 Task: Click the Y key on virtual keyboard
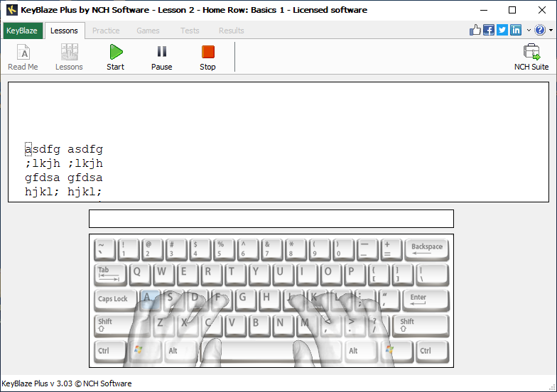pos(259,274)
